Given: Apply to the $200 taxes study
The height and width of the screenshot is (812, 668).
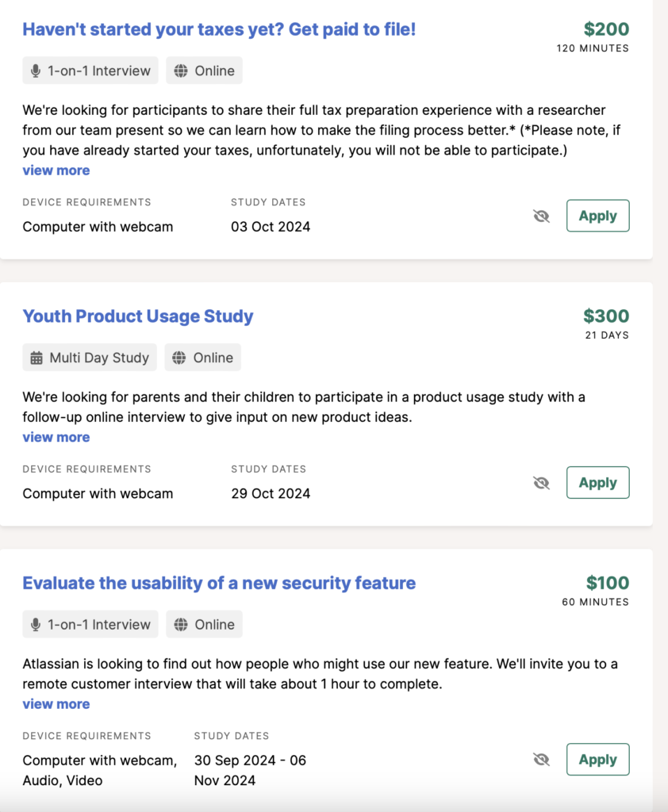Looking at the screenshot, I should [x=597, y=216].
